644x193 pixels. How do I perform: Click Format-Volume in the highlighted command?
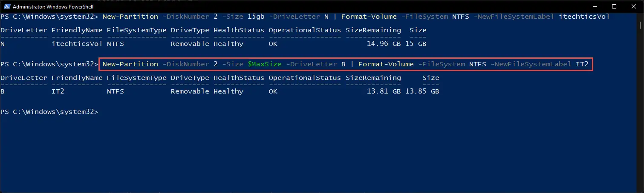386,64
